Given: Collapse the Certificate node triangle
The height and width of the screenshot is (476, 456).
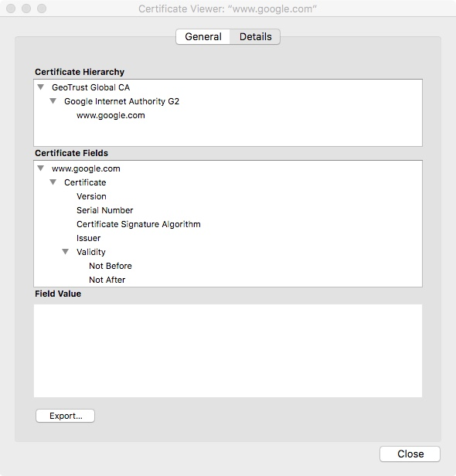Looking at the screenshot, I should click(x=53, y=182).
